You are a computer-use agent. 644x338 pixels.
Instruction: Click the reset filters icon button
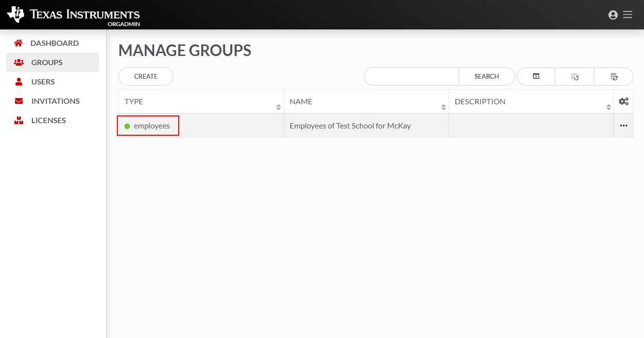574,76
